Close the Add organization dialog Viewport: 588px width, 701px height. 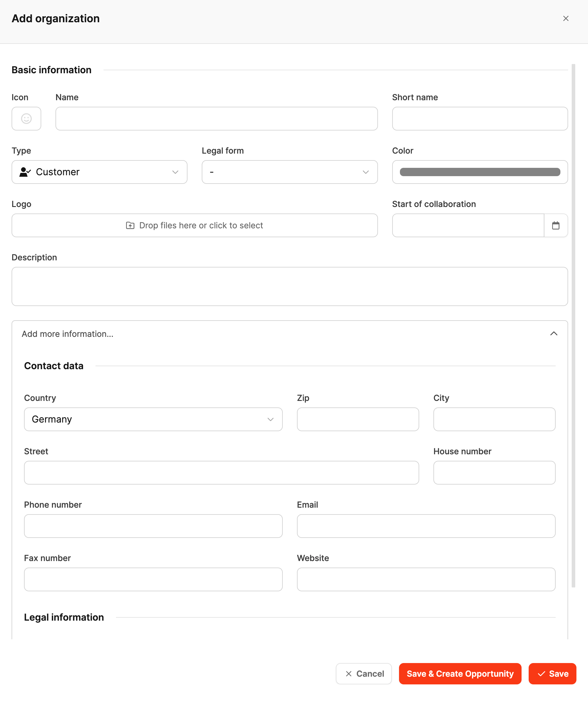click(x=566, y=18)
